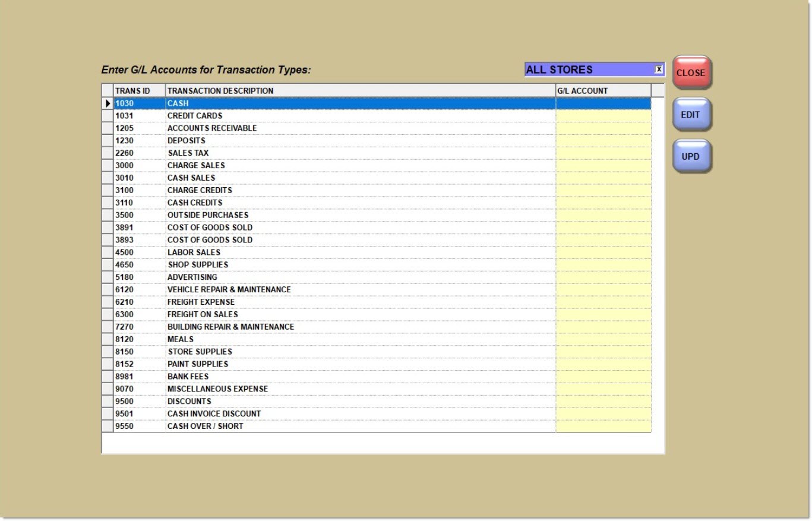
Task: Select the ALL STORES store field
Action: (588, 70)
